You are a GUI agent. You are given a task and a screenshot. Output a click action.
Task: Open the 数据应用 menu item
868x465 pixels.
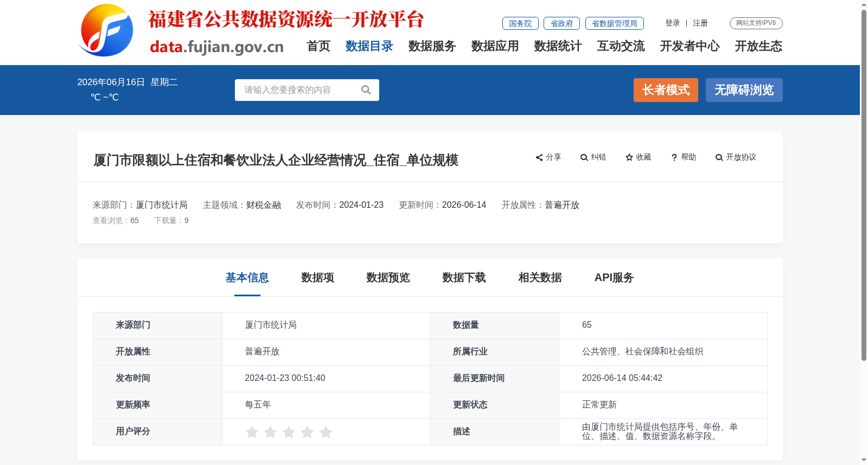pos(495,46)
